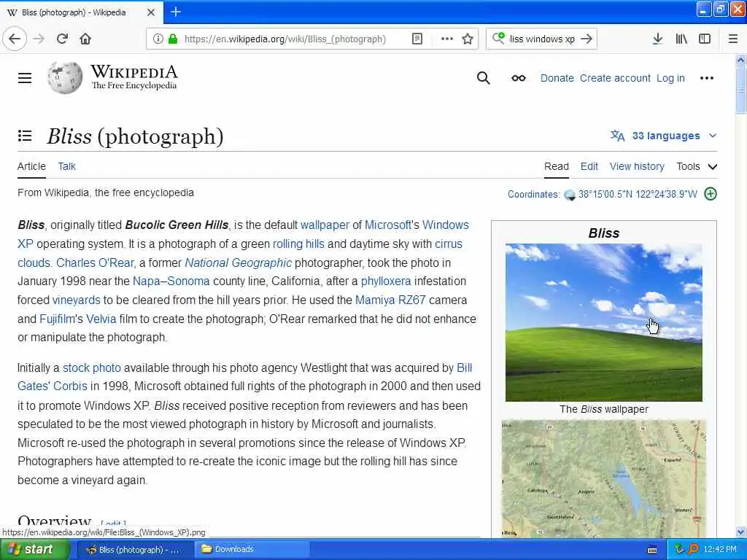
Task: Select the Bliss (photograph) - Wikipedia browser tab
Action: click(x=81, y=12)
